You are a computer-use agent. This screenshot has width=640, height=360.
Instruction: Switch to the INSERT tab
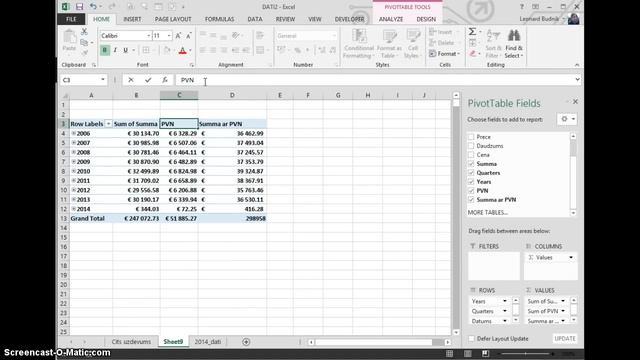(x=132, y=19)
